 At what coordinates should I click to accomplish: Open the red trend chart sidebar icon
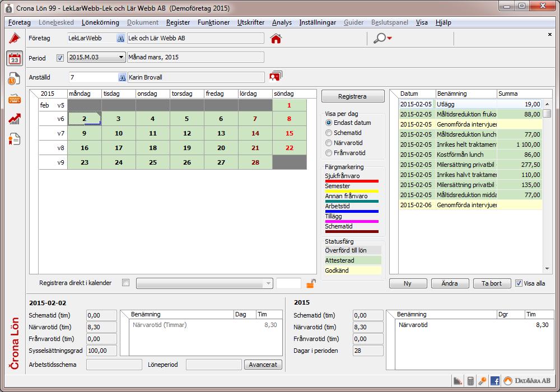pos(15,119)
